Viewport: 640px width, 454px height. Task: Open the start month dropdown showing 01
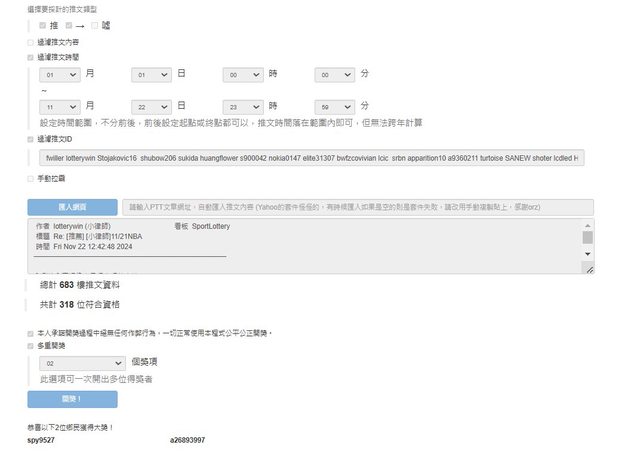[60, 75]
